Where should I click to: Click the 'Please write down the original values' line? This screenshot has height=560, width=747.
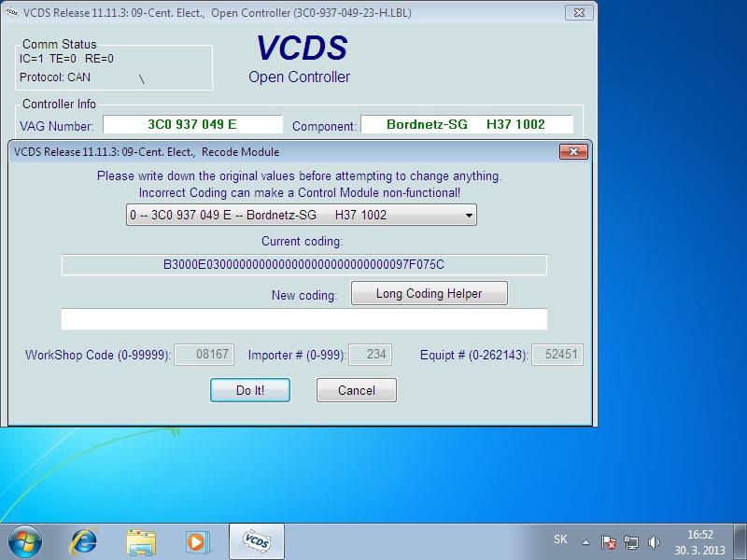pos(299,176)
